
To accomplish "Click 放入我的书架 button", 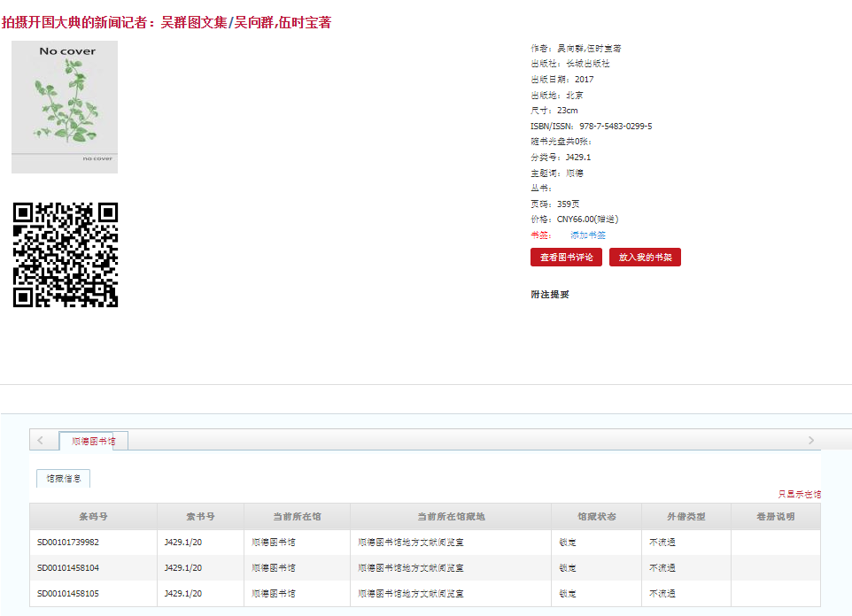I will [x=645, y=258].
